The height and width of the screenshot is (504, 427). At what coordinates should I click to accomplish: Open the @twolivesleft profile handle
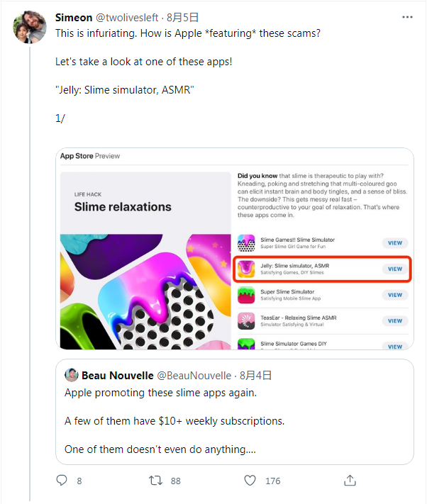[132, 17]
